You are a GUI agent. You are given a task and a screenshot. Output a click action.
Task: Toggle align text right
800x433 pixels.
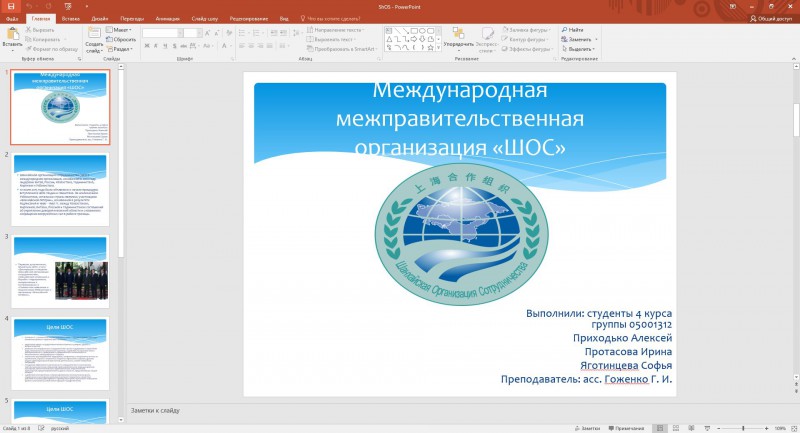click(x=261, y=46)
